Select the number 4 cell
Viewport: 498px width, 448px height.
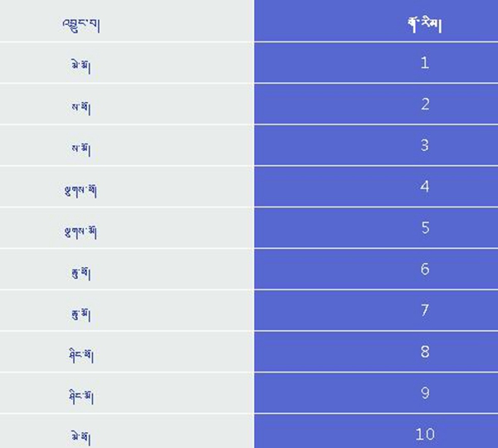[376, 187]
